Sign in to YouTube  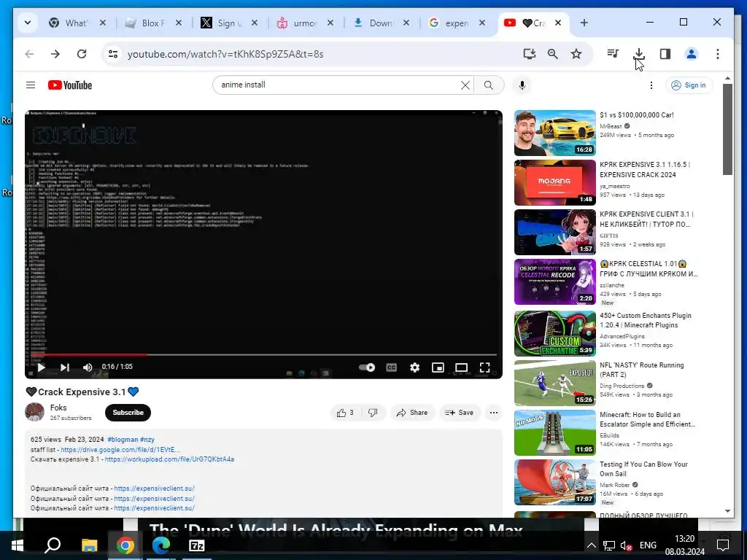click(689, 85)
